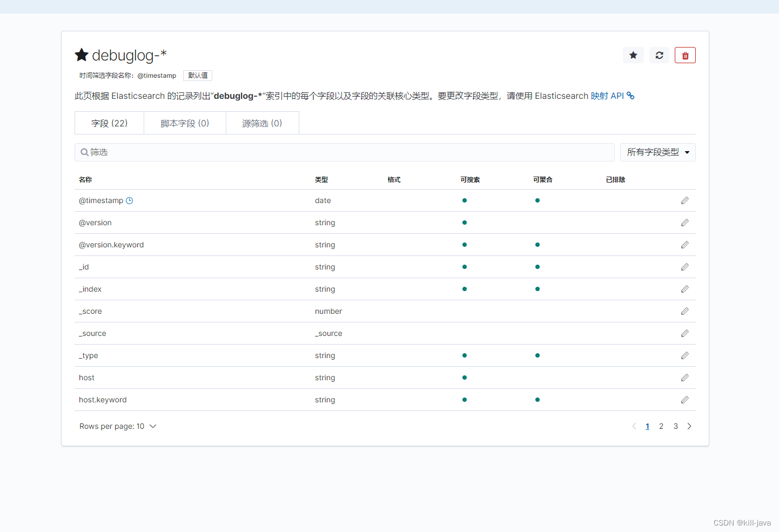Set debuglog-* as default index star button

click(x=633, y=55)
